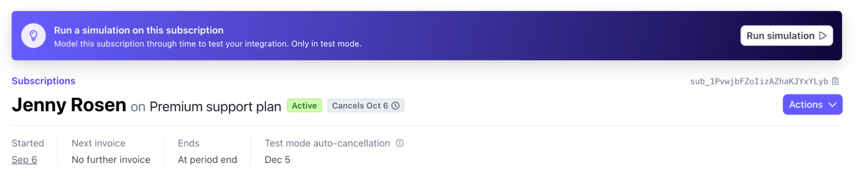Viewport: 868px width, 187px height.
Task: Click the Cancels Oct 6 badge text
Action: click(360, 106)
